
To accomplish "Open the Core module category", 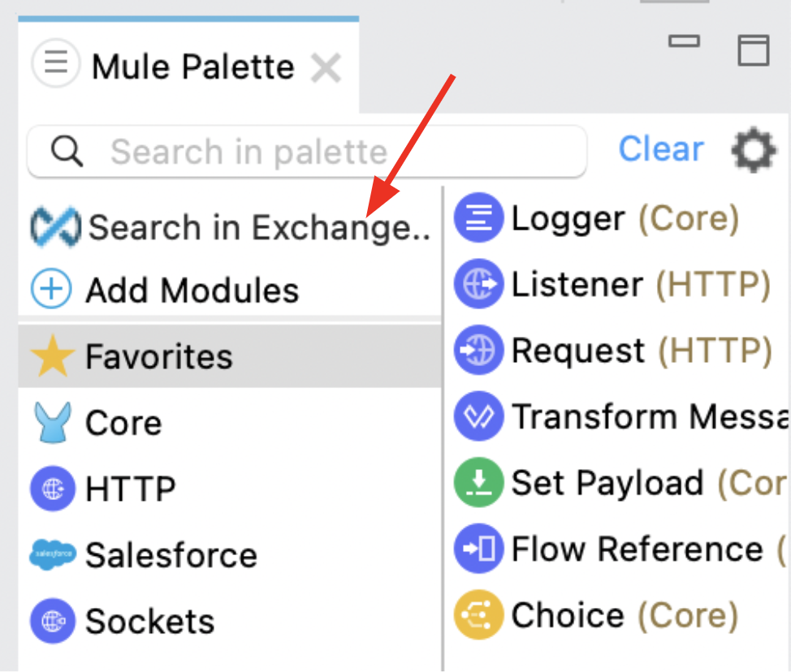I will (123, 423).
